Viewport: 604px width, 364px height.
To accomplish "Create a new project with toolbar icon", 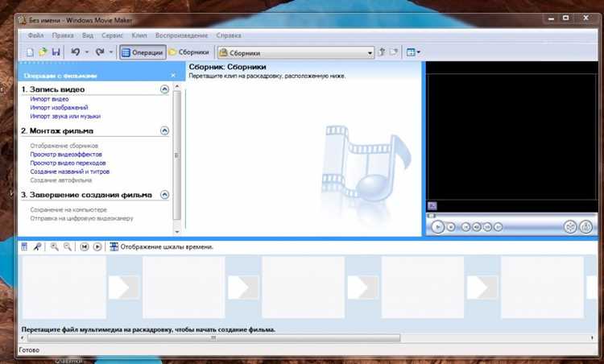I will point(30,52).
